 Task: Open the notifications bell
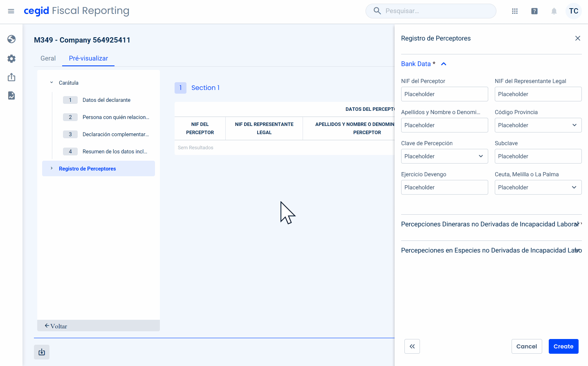point(554,11)
